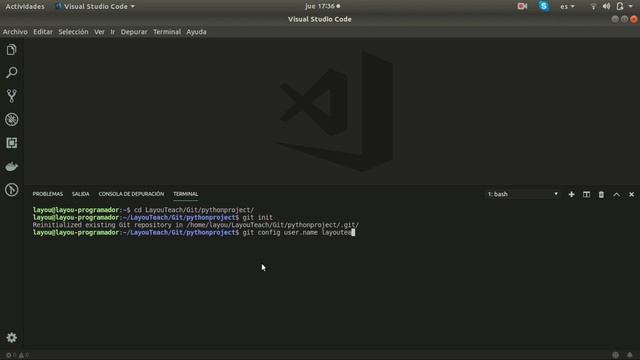The height and width of the screenshot is (360, 640).
Task: Close the terminal panel
Action: (x=631, y=195)
